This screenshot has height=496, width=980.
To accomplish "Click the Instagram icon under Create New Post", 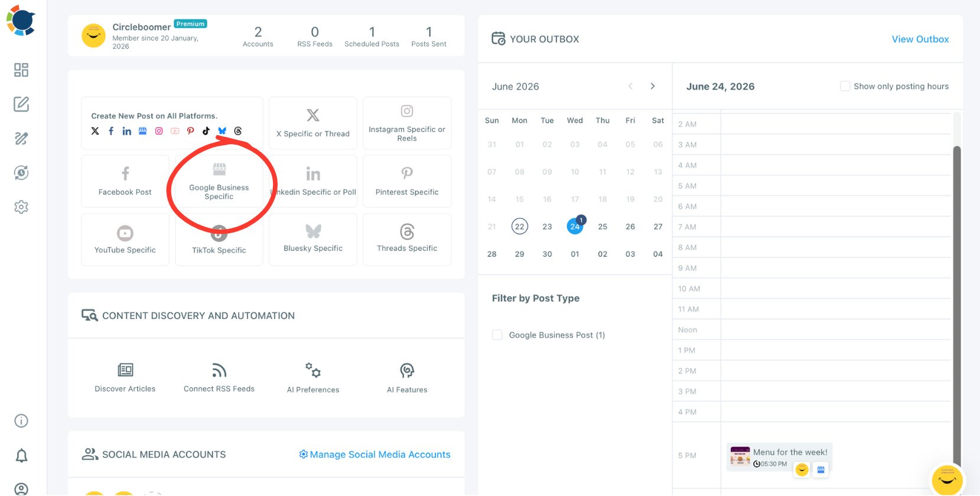I will (159, 131).
